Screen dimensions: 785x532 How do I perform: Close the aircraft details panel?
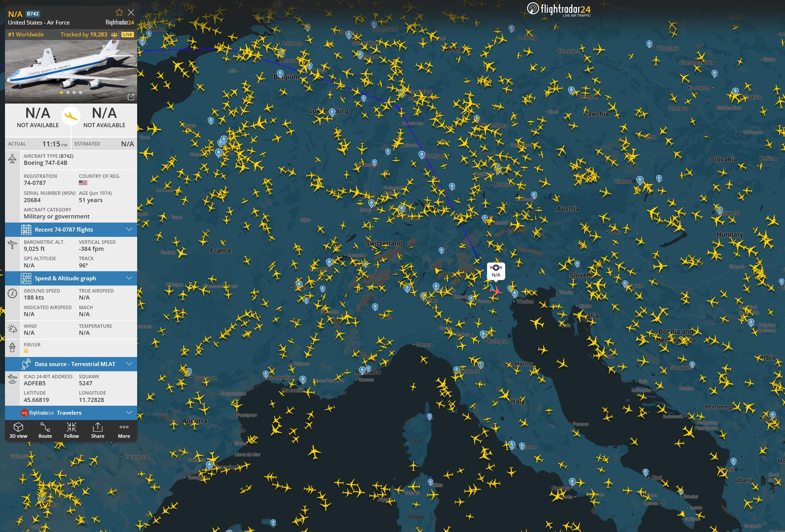131,13
